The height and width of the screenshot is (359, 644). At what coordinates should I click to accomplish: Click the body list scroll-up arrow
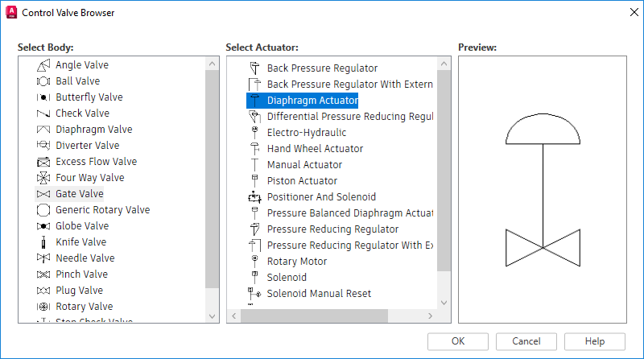(213, 64)
